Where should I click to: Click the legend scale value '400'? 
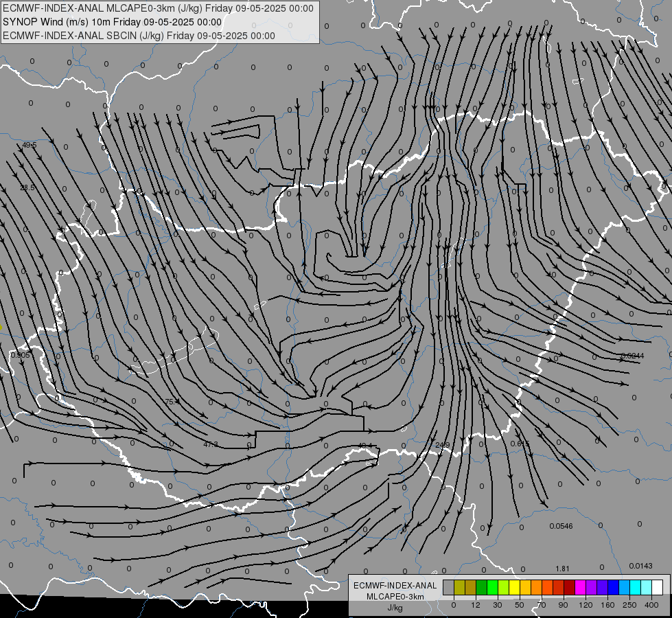(651, 605)
